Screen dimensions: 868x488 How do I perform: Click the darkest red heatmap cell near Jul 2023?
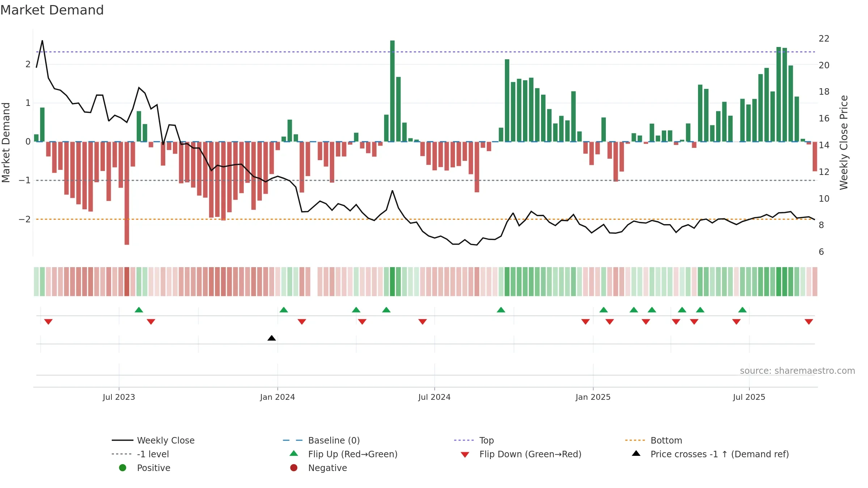[x=127, y=282]
